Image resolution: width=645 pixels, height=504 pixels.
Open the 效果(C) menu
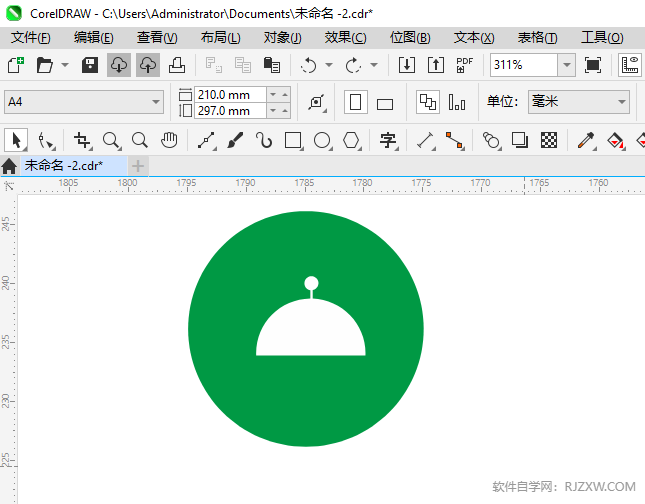tap(346, 38)
